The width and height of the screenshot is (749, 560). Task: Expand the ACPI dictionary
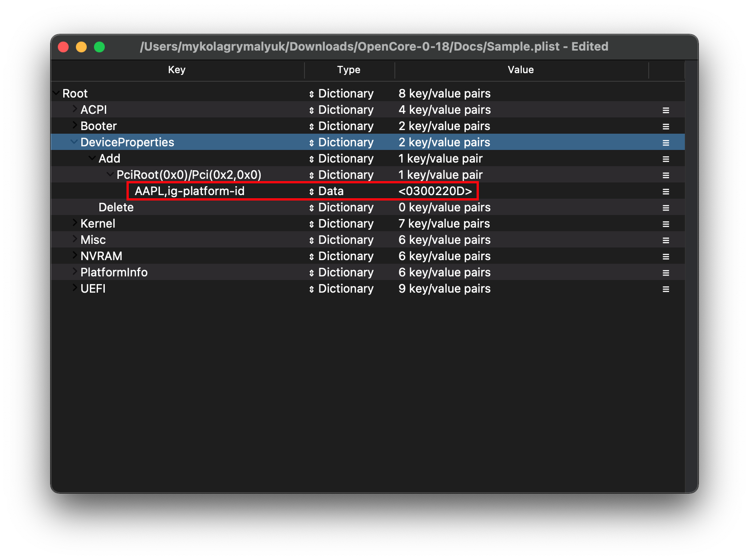click(75, 109)
